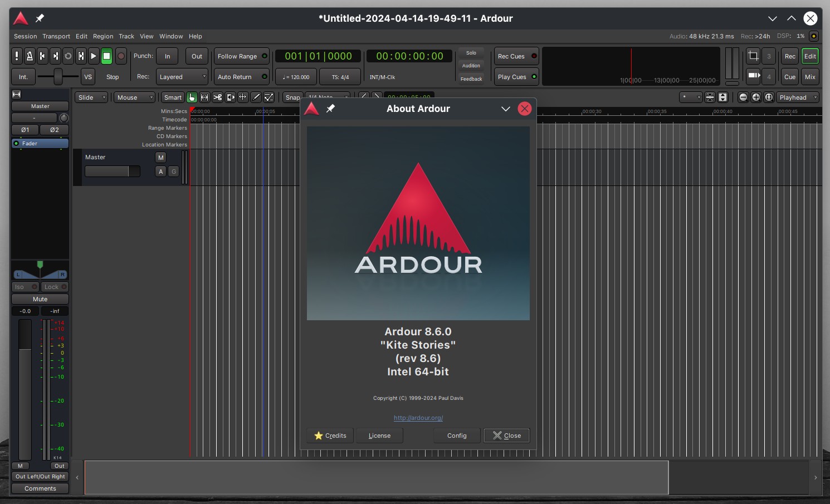The image size is (830, 504).
Task: Click the star Credits button
Action: pos(330,436)
